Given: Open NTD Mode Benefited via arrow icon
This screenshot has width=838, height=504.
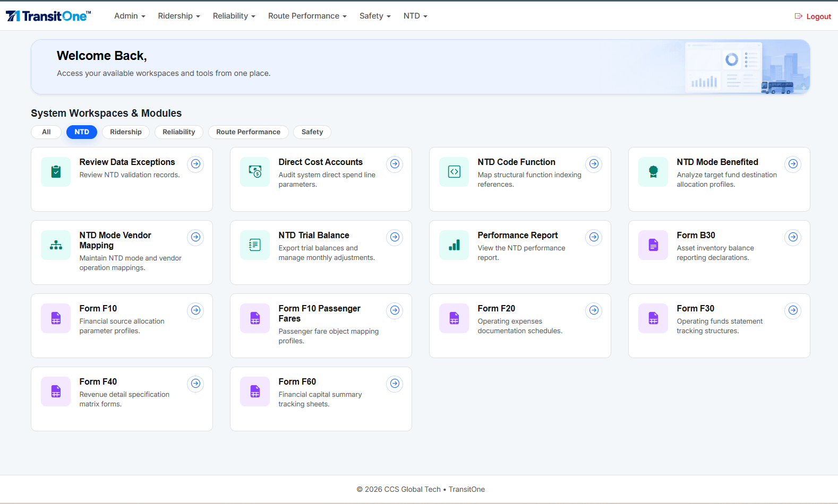Looking at the screenshot, I should [x=793, y=164].
